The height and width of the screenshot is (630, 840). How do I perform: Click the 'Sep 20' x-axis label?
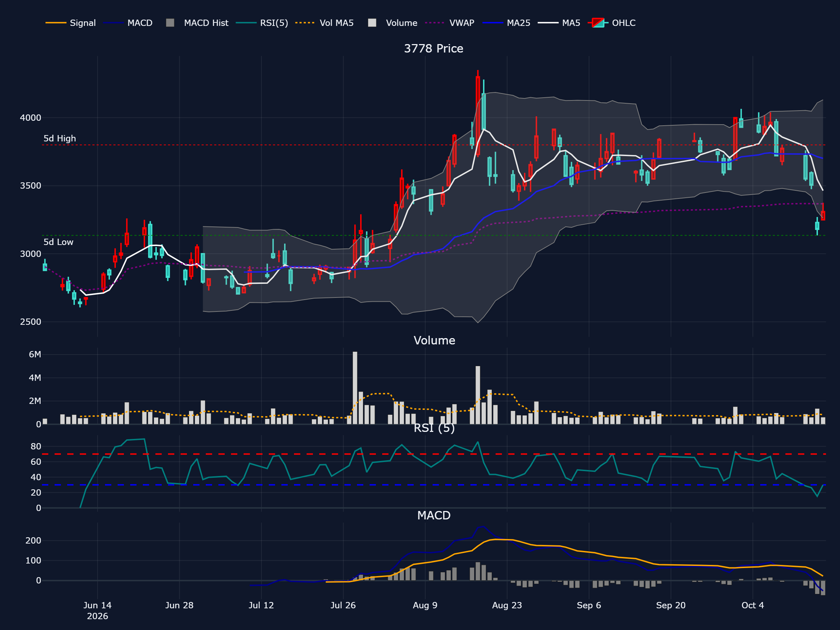671,605
